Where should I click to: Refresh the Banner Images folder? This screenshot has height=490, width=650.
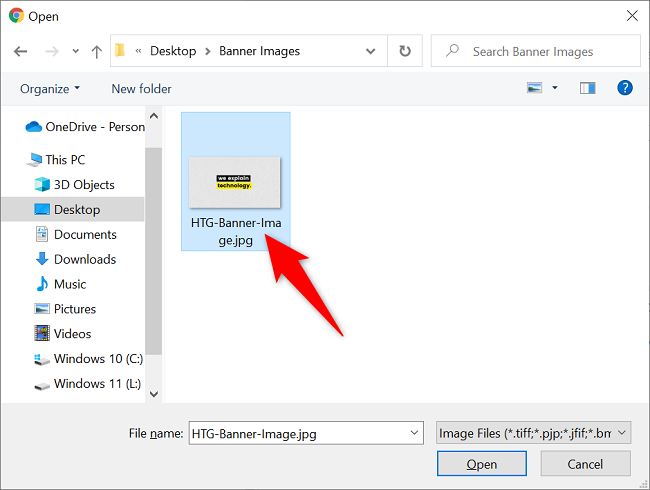[x=405, y=51]
